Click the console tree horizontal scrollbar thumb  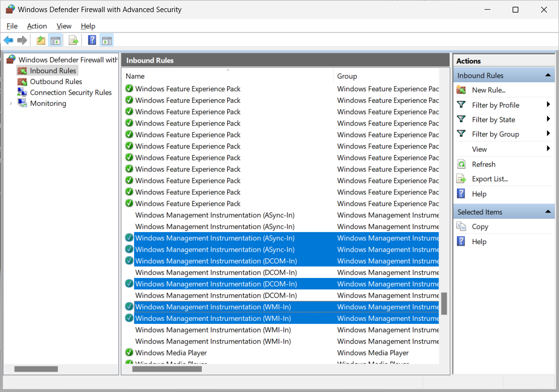[36, 369]
